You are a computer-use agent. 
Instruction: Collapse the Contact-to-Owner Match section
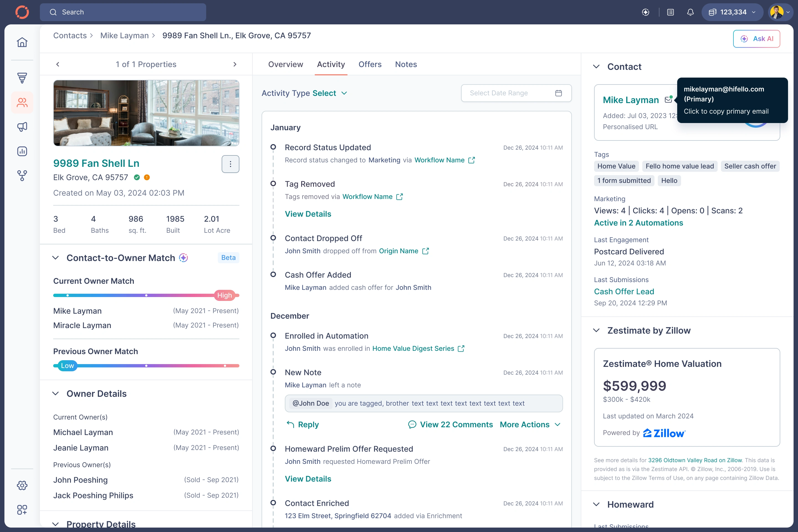click(56, 258)
